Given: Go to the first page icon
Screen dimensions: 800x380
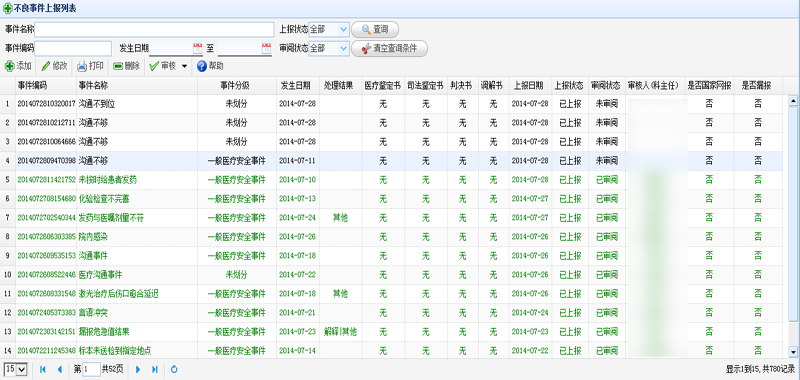Looking at the screenshot, I should [42, 369].
